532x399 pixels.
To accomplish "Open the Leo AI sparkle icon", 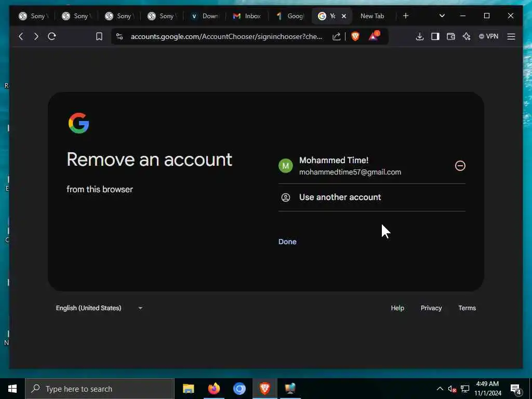I will pos(467,36).
